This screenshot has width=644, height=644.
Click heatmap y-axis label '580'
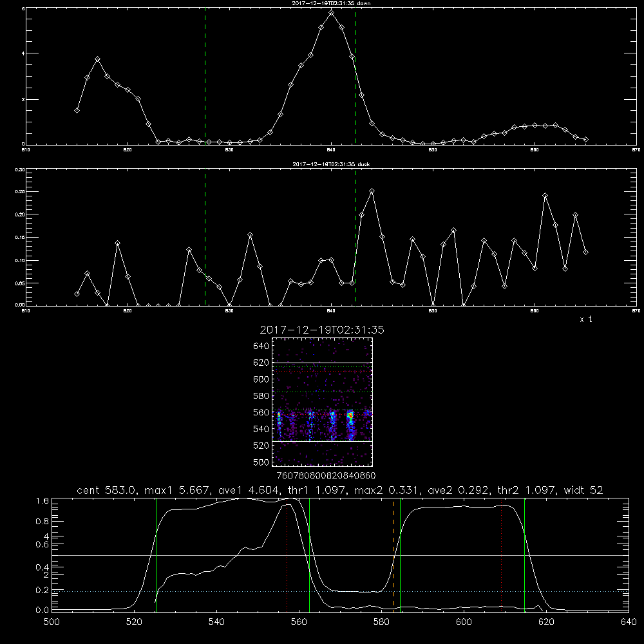pyautogui.click(x=261, y=395)
